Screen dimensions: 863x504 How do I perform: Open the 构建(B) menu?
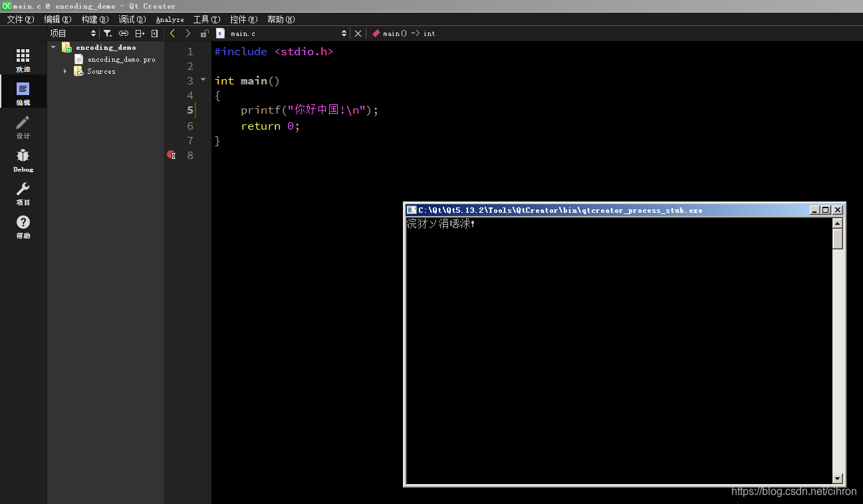(95, 19)
